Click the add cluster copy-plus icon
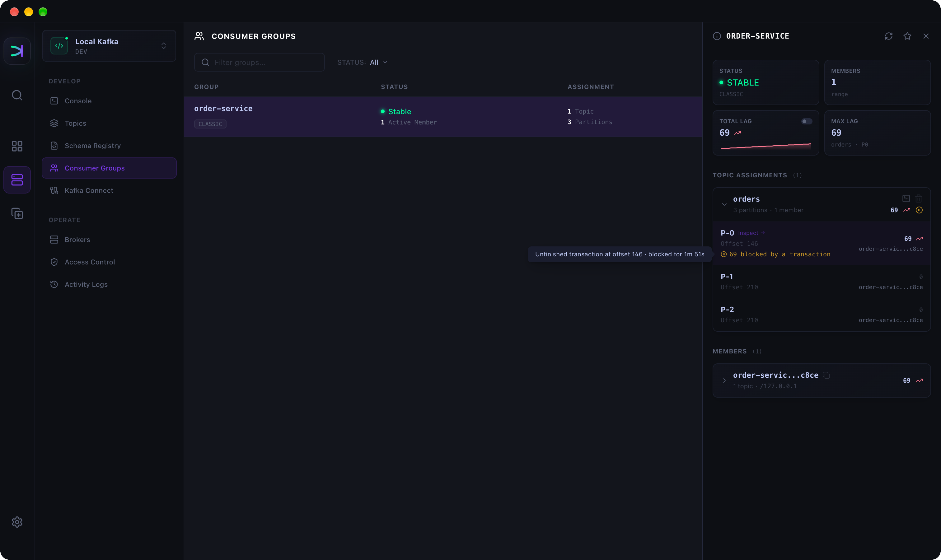Viewport: 941px width, 560px height. (17, 214)
